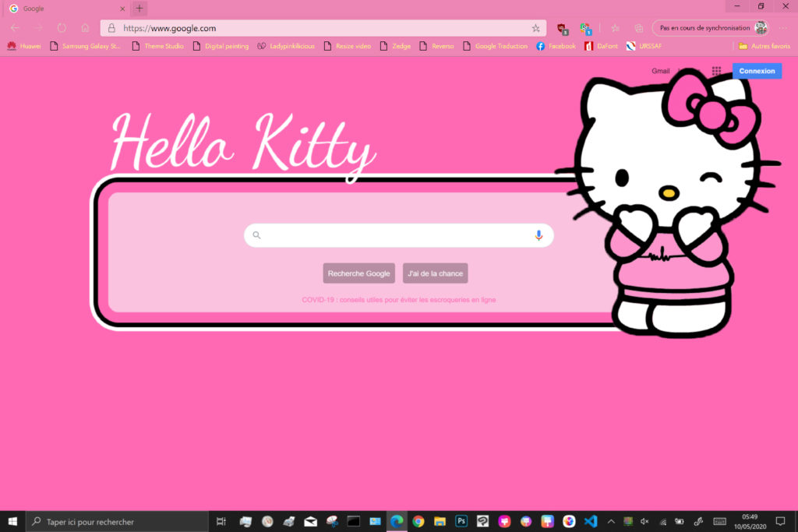Viewport: 798px width, 532px height.
Task: Add this page to favorites with the star
Action: pyautogui.click(x=536, y=29)
